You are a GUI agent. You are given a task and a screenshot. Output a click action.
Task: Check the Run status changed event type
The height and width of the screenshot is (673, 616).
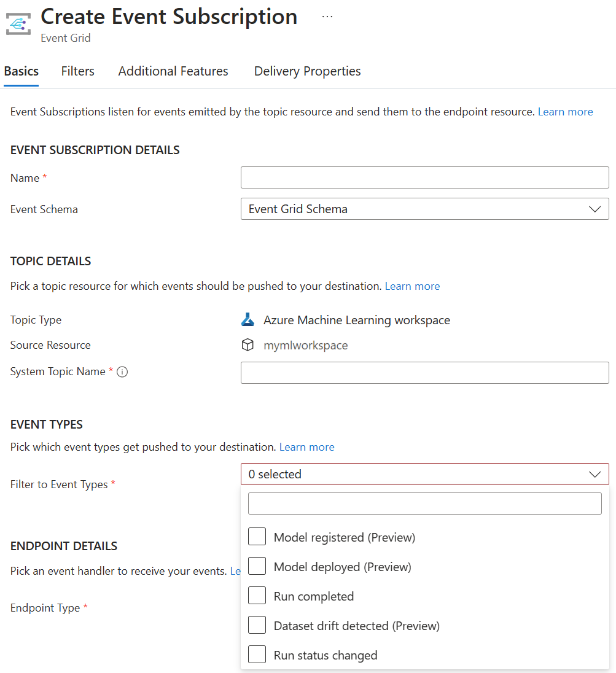pos(257,654)
